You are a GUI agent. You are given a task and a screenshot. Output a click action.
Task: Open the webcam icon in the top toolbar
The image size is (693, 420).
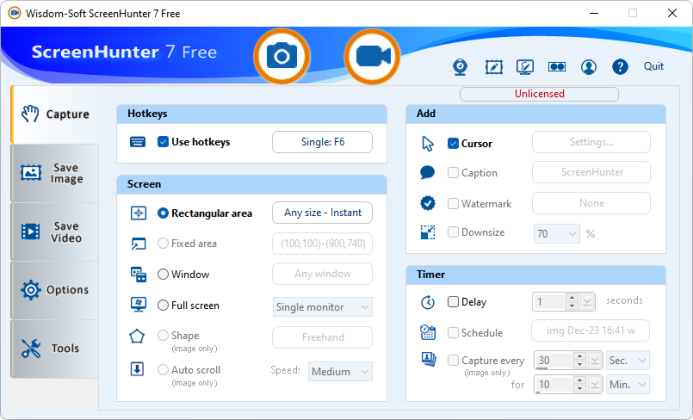tap(460, 67)
